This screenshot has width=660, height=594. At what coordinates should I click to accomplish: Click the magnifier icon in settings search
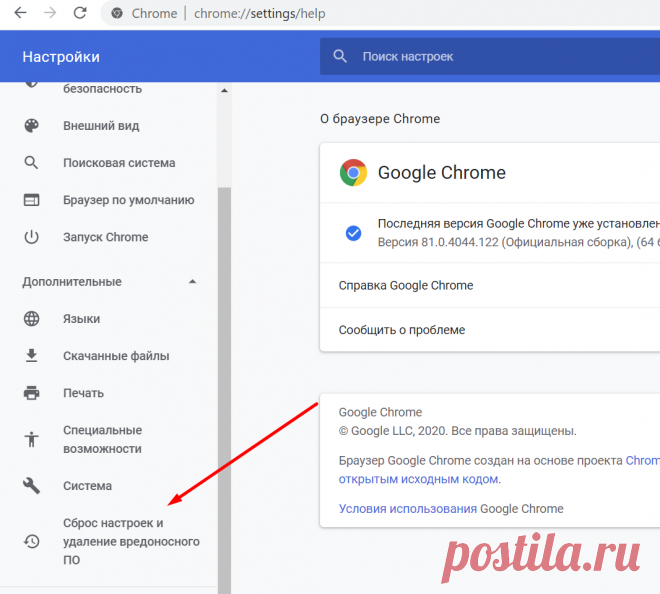pyautogui.click(x=340, y=56)
